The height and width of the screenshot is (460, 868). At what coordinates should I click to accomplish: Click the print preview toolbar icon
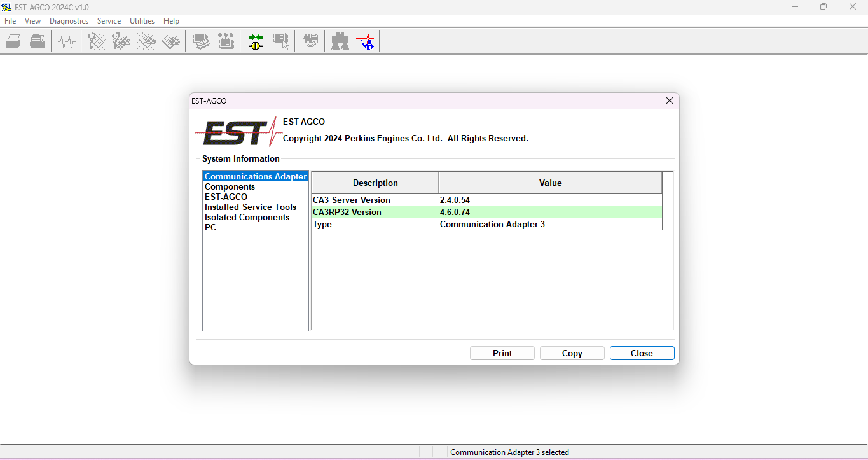coord(38,41)
